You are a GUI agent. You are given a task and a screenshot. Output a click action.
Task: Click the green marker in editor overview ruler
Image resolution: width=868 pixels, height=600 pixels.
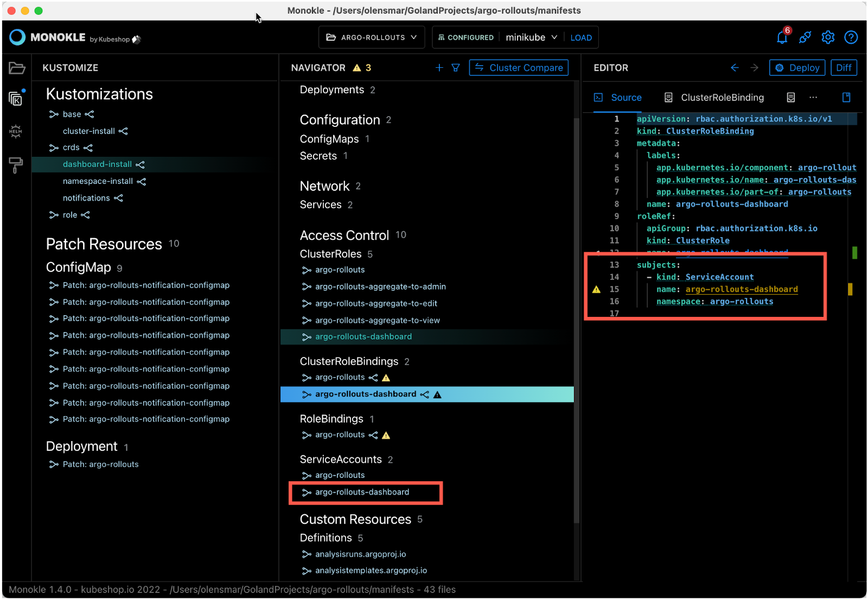854,253
